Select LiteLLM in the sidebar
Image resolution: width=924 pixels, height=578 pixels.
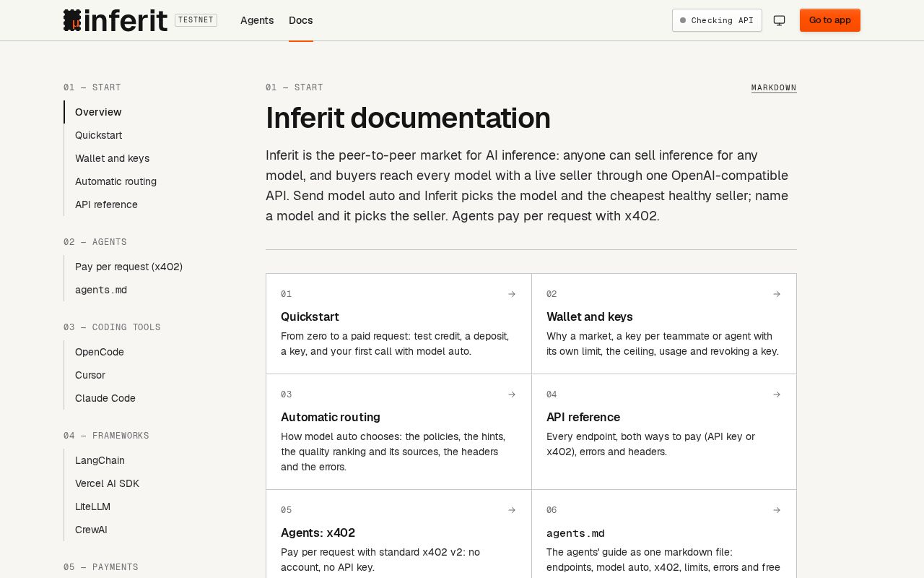(x=92, y=506)
